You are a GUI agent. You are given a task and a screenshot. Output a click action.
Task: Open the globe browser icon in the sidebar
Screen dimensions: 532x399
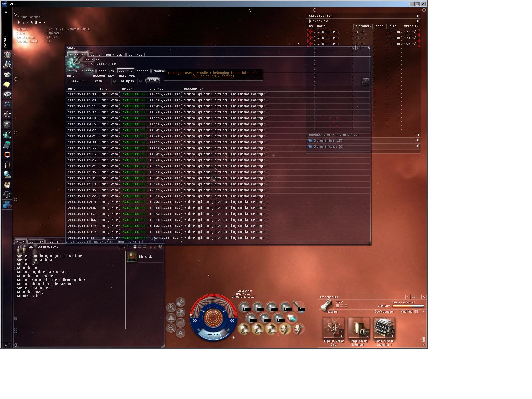tap(7, 175)
